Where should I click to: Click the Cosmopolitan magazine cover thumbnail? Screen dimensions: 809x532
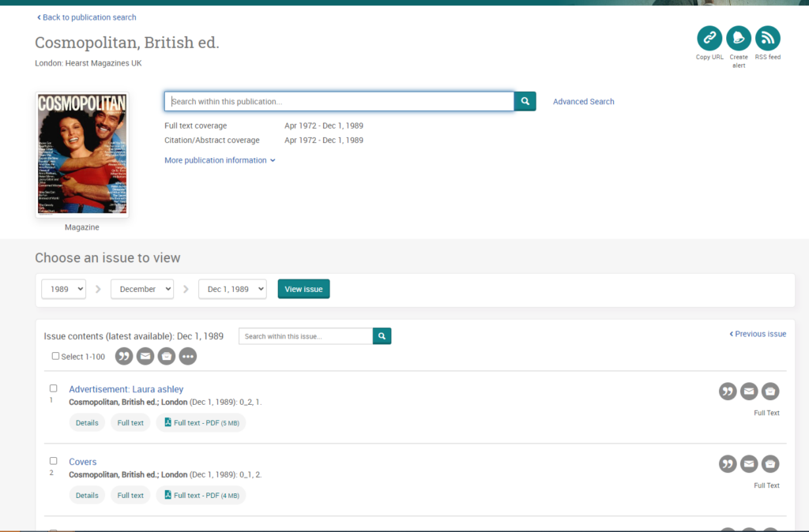click(x=81, y=155)
